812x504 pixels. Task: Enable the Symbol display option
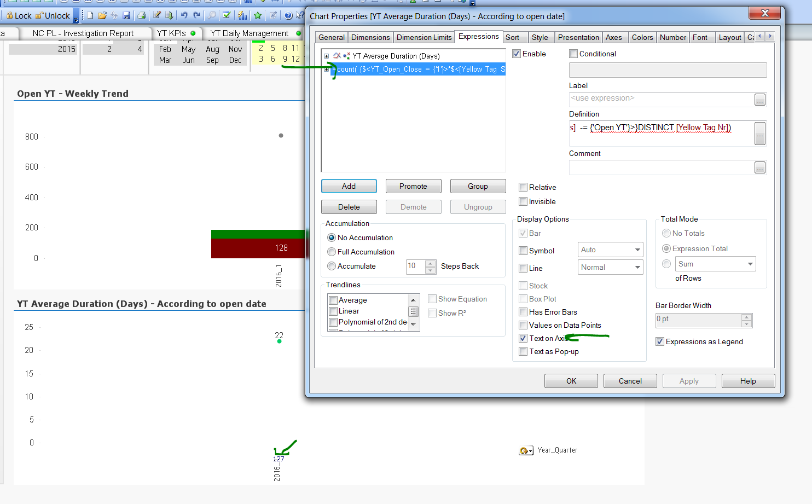(523, 251)
